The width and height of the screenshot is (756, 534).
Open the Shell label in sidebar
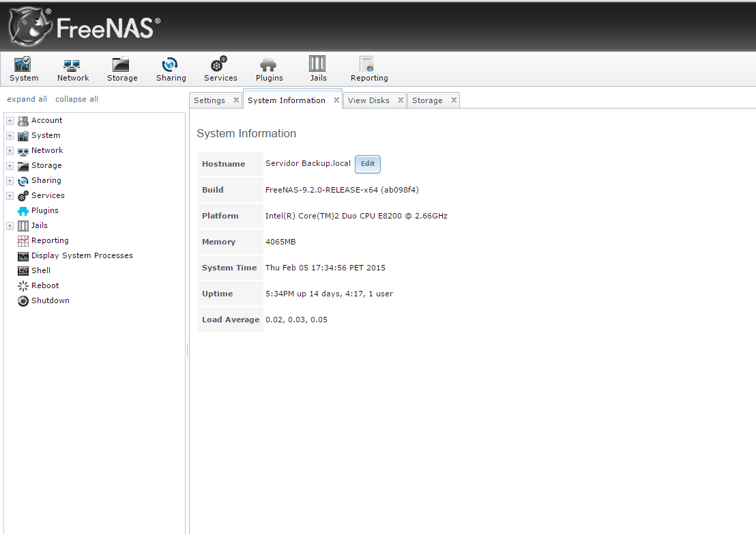(x=41, y=270)
